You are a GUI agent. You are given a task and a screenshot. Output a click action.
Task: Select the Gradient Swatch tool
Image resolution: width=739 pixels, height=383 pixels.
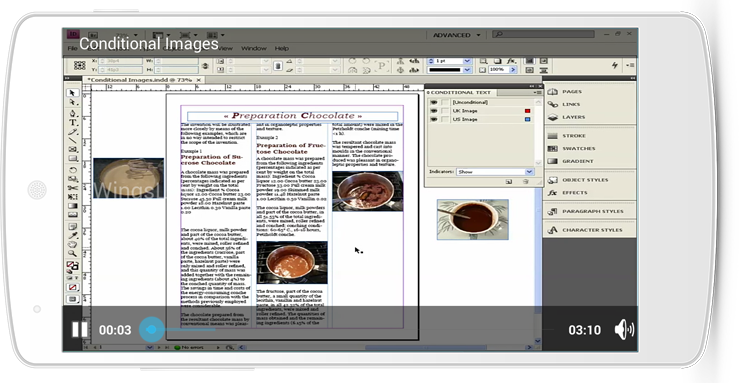point(72,206)
